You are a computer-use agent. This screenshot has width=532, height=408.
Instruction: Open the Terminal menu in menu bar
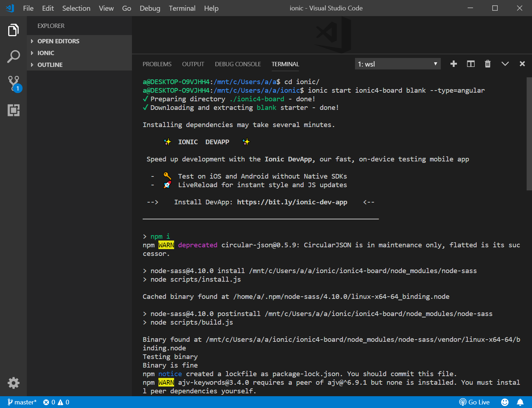click(182, 8)
